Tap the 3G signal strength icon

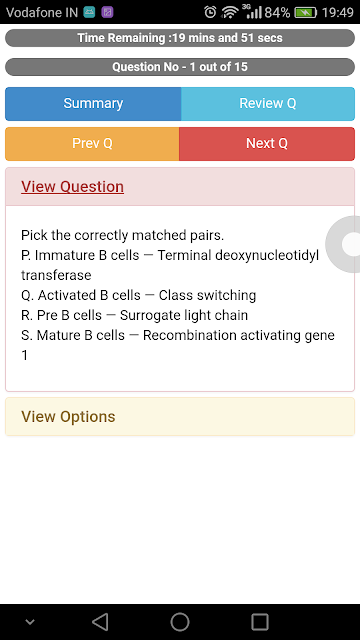coord(251,11)
